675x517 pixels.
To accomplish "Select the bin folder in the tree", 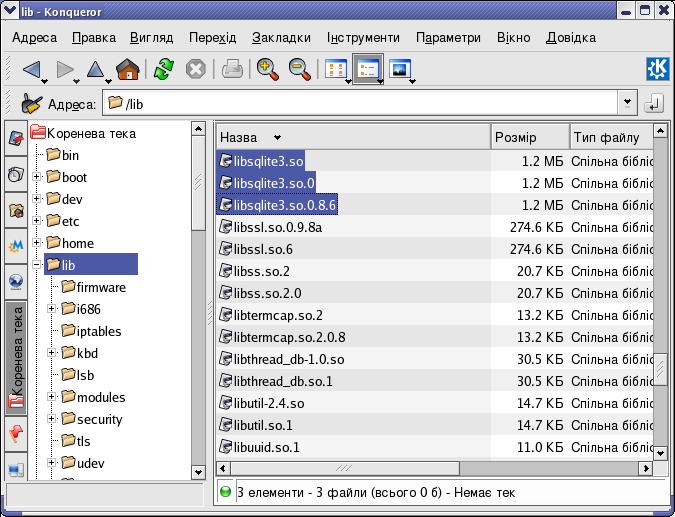I will tap(62, 155).
